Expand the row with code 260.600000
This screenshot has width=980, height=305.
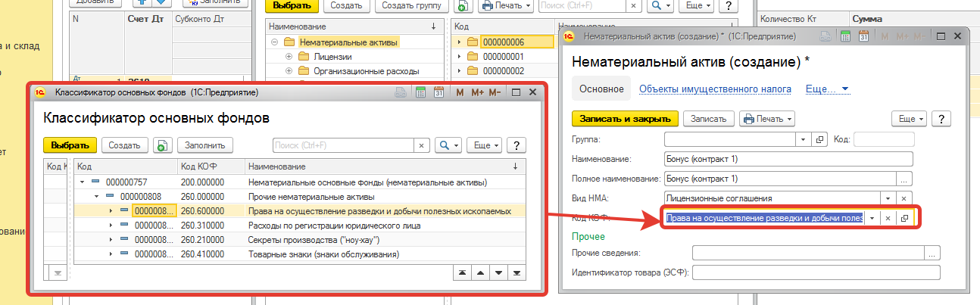pos(110,211)
